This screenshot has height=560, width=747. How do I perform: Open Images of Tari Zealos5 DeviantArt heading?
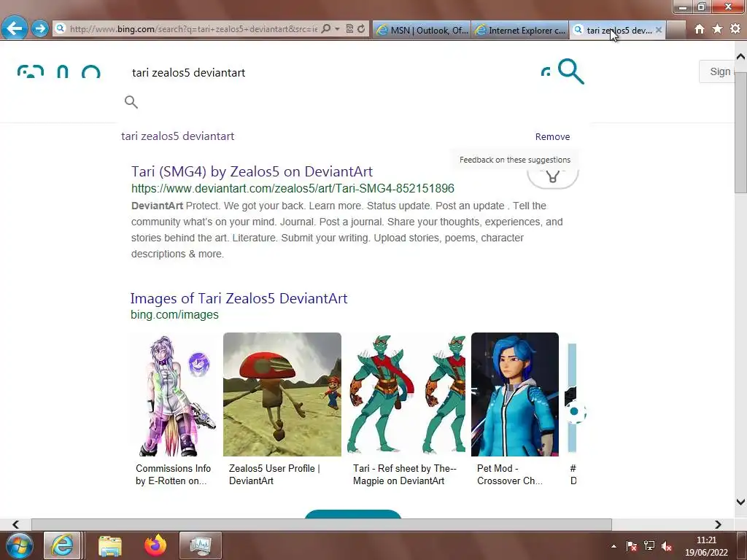(239, 298)
